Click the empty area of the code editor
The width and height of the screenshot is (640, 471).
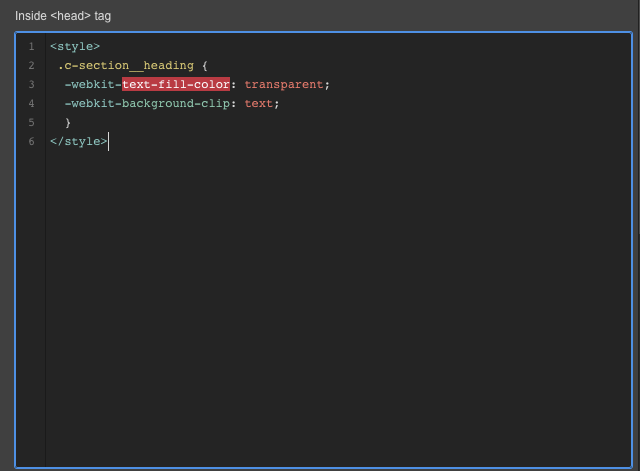(x=339, y=306)
